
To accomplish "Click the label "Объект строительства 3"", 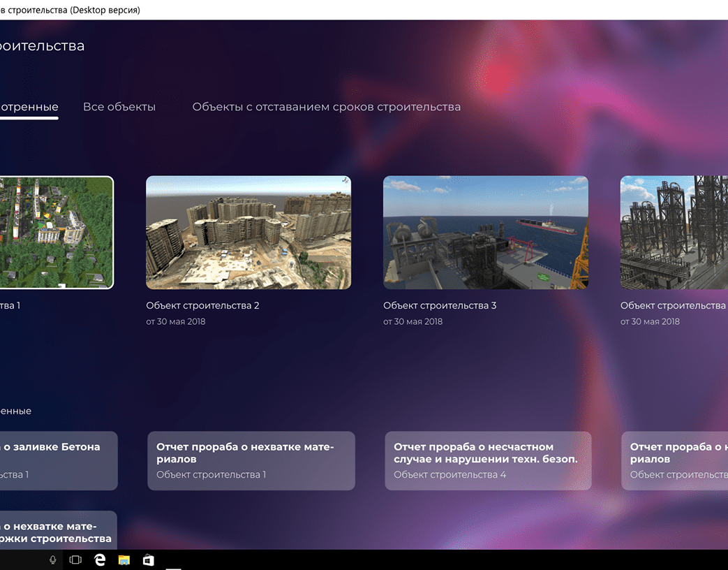I will (440, 306).
